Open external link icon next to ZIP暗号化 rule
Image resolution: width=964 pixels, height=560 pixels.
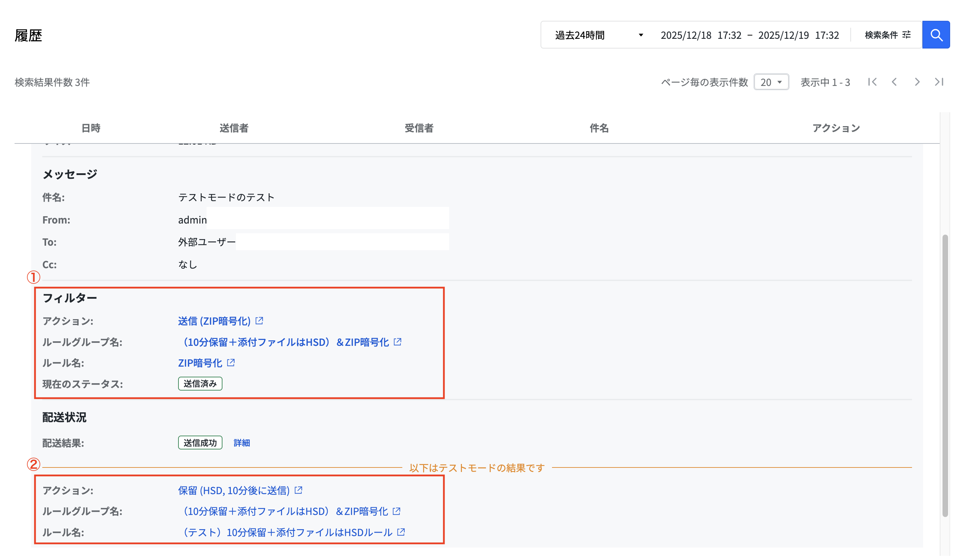(230, 362)
